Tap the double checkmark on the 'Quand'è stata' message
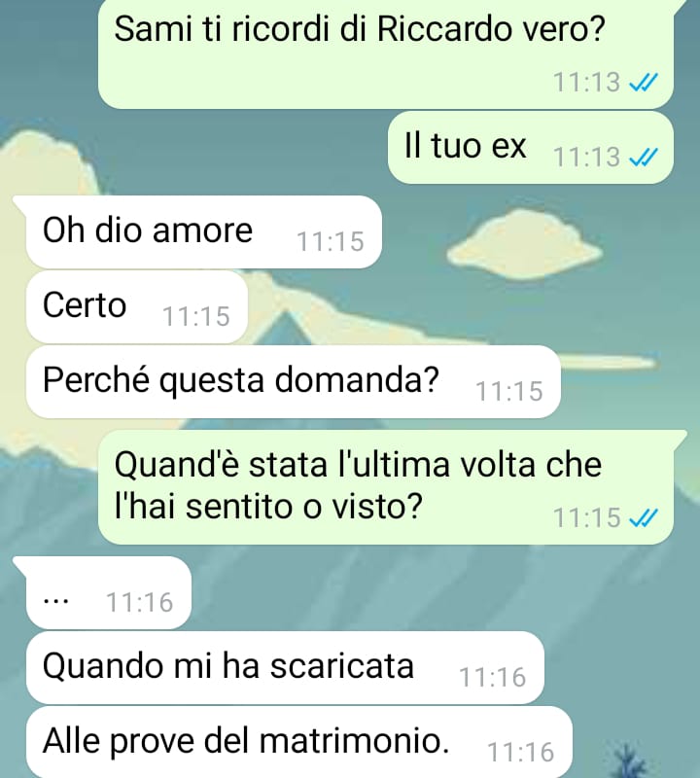700x778 pixels. pos(643,518)
